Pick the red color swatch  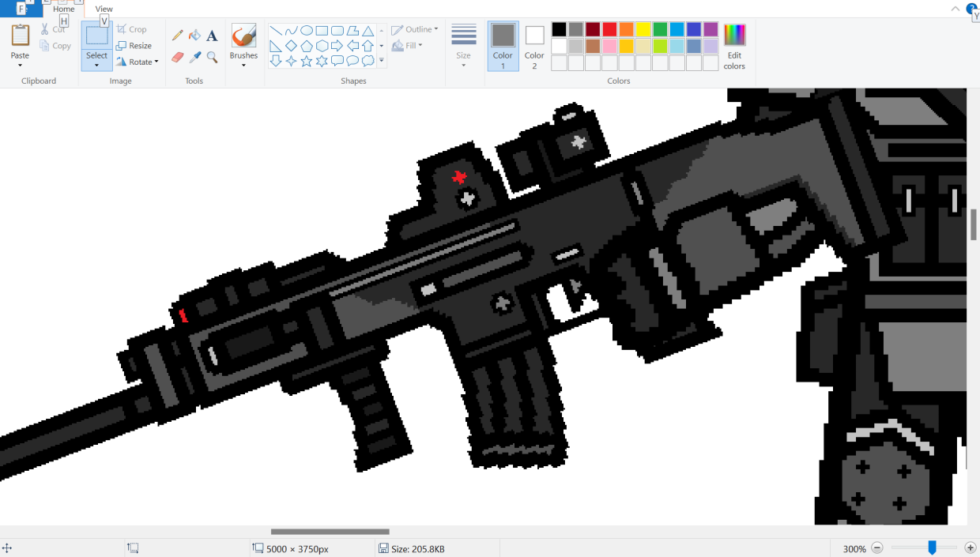(609, 29)
